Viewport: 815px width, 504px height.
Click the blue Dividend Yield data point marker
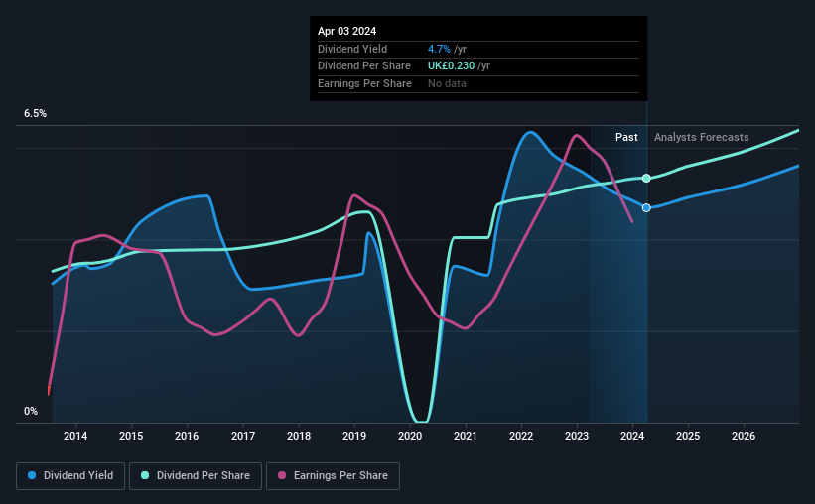point(646,207)
